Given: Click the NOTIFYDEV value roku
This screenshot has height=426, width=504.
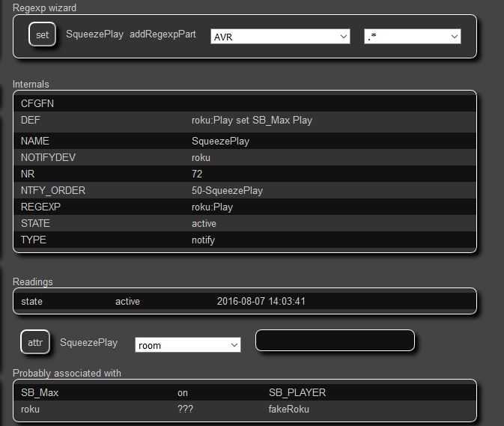Looking at the screenshot, I should point(201,157).
